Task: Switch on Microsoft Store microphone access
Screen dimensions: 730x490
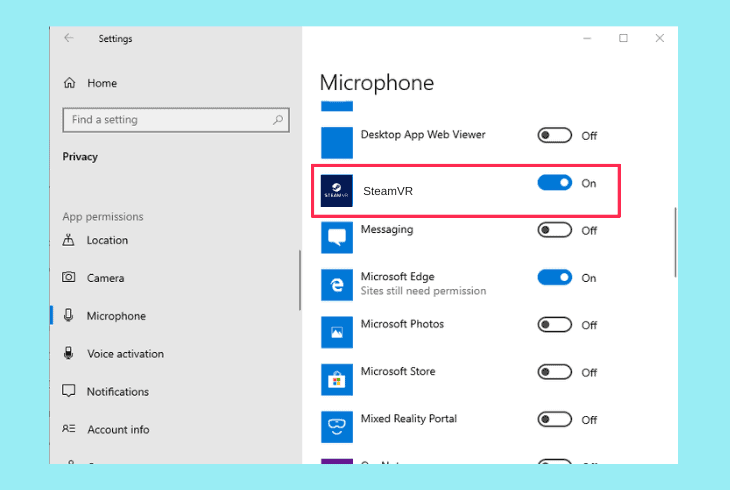Action: point(554,372)
